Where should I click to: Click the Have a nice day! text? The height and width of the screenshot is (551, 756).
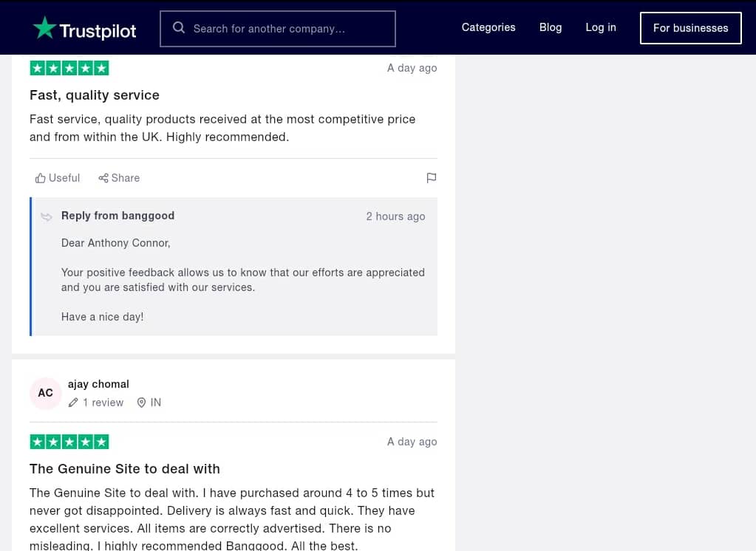(x=102, y=317)
